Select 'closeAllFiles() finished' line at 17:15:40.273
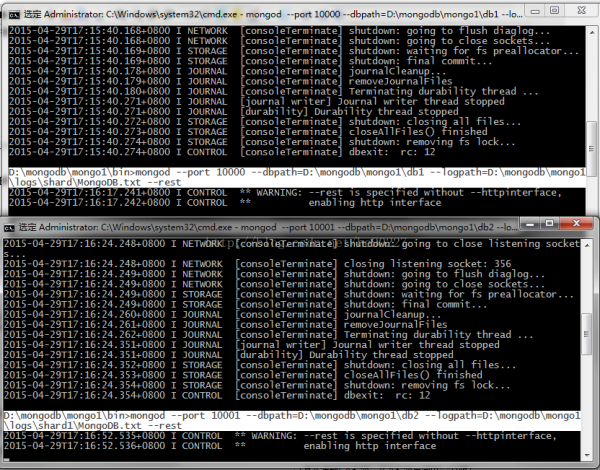Viewport: 600px width, 470px height. coord(248,132)
